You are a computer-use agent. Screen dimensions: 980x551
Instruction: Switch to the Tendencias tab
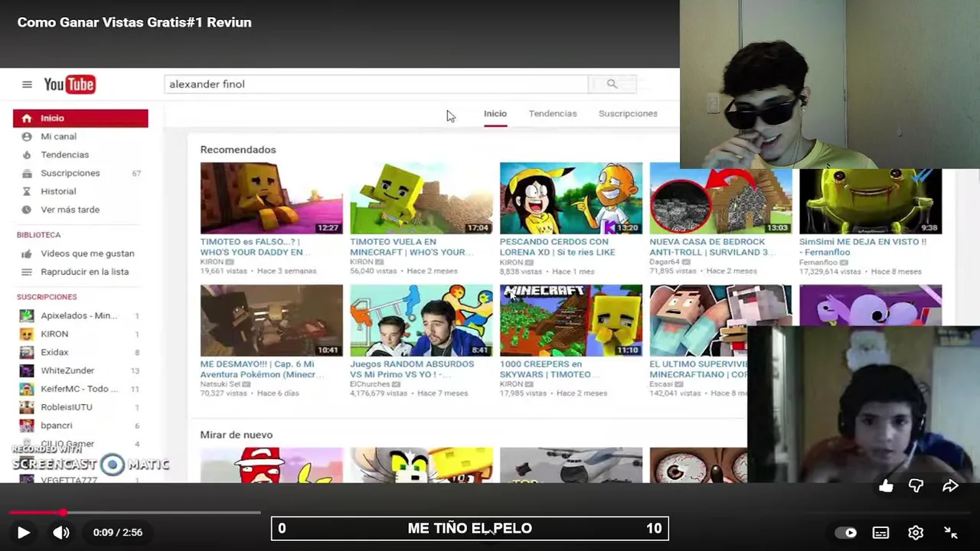pyautogui.click(x=553, y=113)
